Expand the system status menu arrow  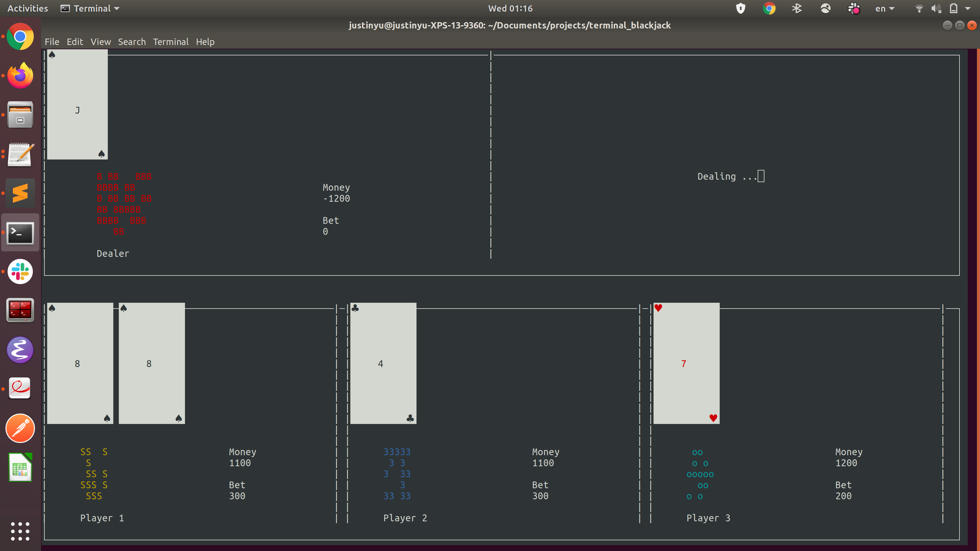coord(968,8)
